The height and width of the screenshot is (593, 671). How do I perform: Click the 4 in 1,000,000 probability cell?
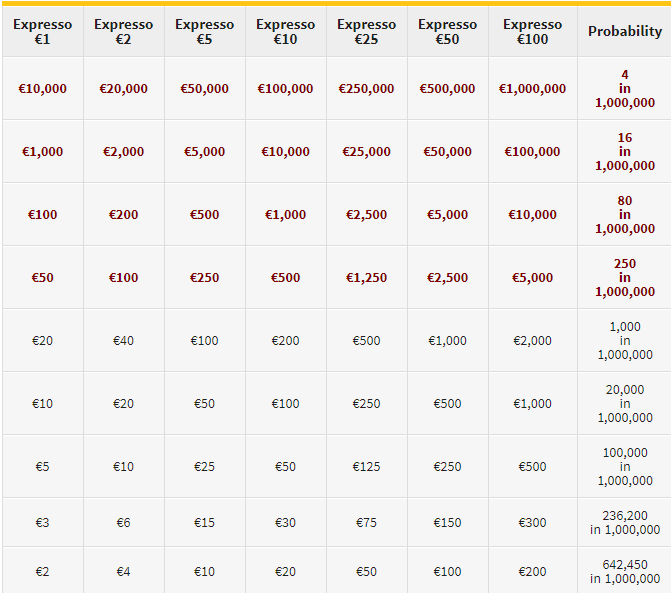[624, 89]
